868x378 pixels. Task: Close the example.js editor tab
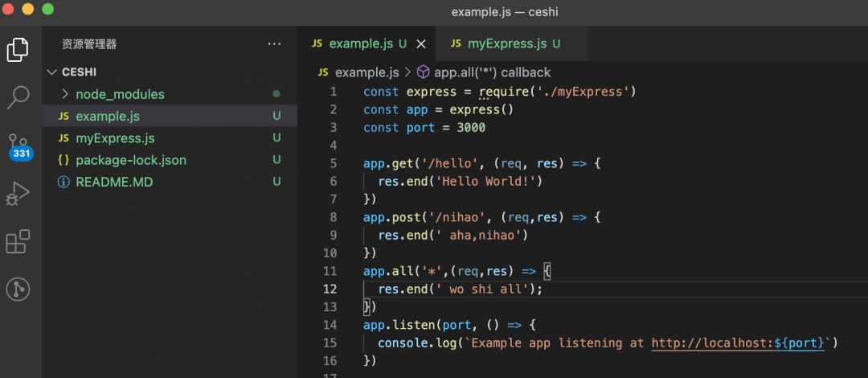tap(420, 43)
